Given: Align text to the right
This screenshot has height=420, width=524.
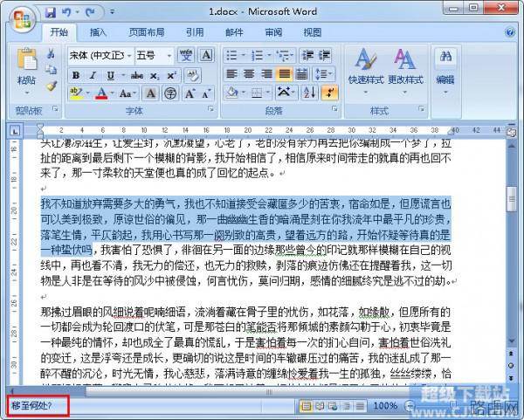Looking at the screenshot, I should [x=266, y=74].
